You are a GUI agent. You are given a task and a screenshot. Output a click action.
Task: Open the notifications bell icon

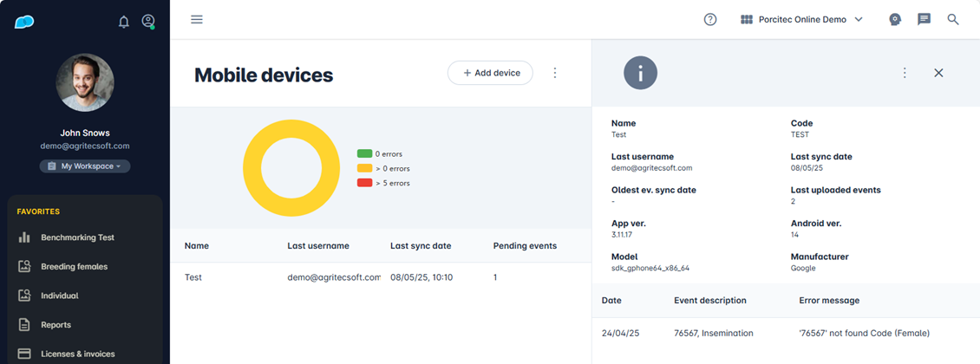coord(124,22)
